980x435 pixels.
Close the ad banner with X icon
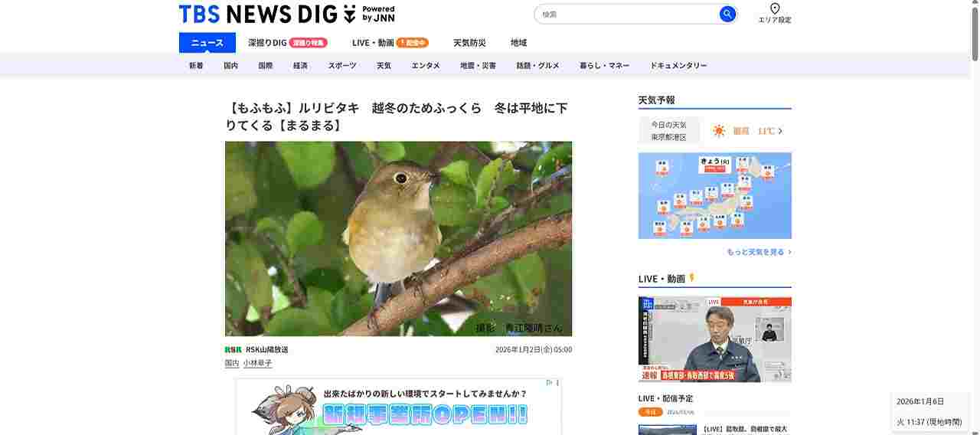coord(557,383)
